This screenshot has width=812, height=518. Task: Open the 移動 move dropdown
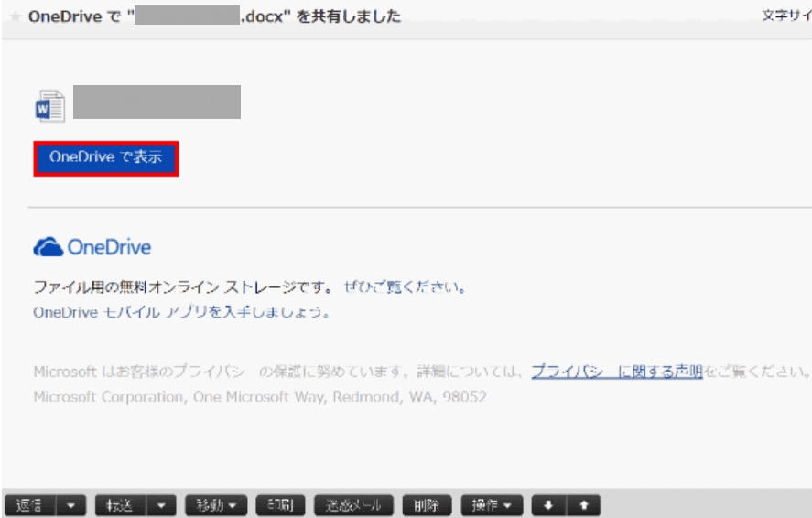(x=216, y=505)
